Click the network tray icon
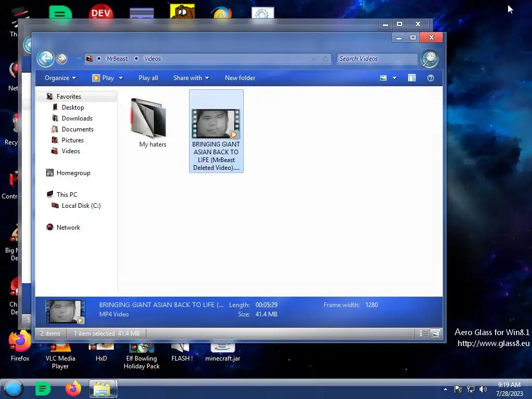 [471, 389]
